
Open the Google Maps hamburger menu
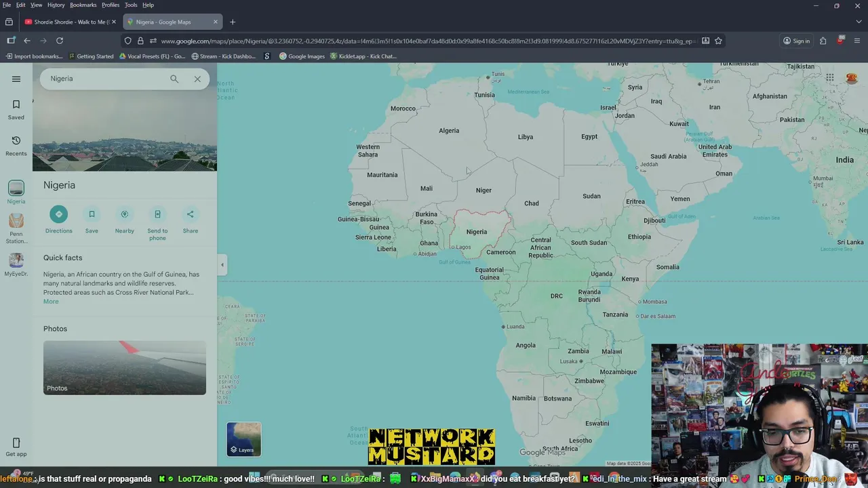(x=16, y=79)
